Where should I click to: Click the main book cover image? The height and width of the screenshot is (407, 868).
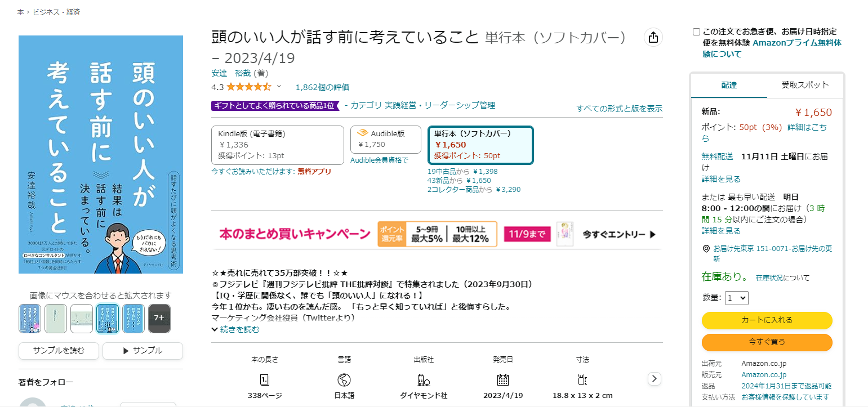pyautogui.click(x=101, y=155)
